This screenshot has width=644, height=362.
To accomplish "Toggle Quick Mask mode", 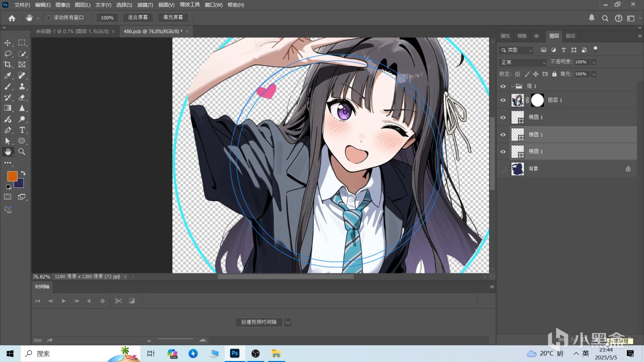I will [8, 197].
